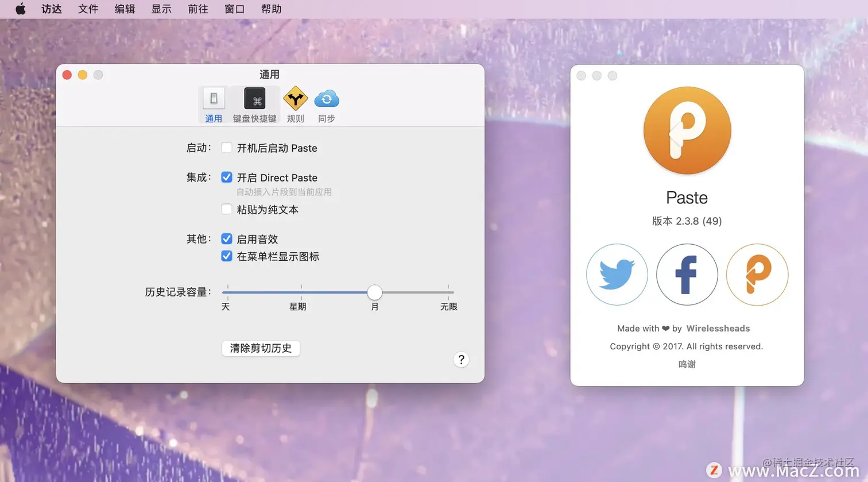This screenshot has width=868, height=482.
Task: Open the help question mark button
Action: 461,360
